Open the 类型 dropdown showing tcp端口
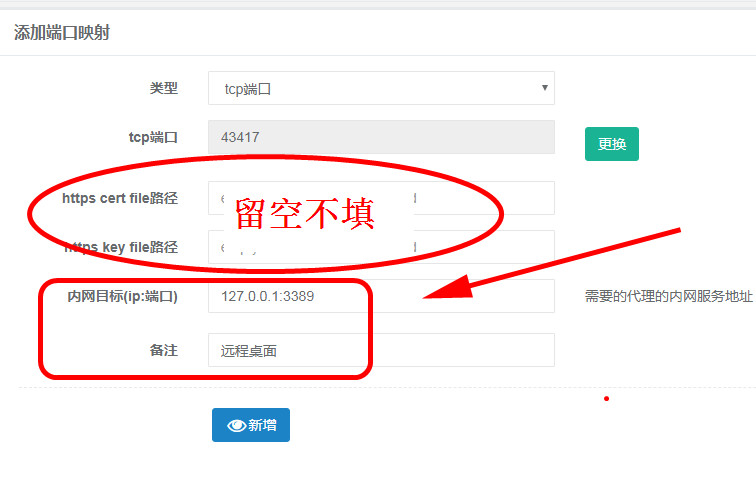The height and width of the screenshot is (477, 756). [x=380, y=88]
